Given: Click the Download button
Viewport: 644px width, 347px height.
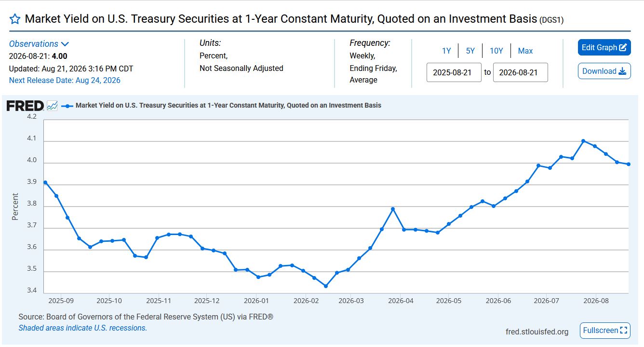Looking at the screenshot, I should [x=604, y=71].
